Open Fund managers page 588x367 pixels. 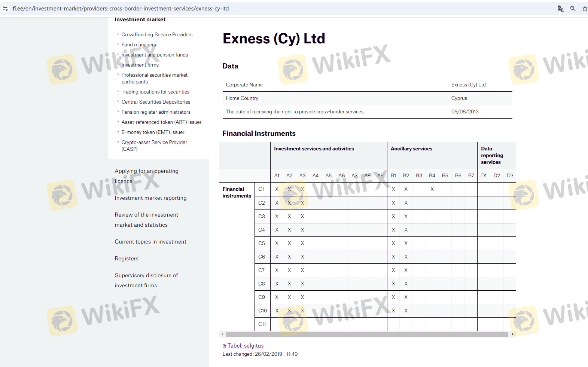point(138,45)
